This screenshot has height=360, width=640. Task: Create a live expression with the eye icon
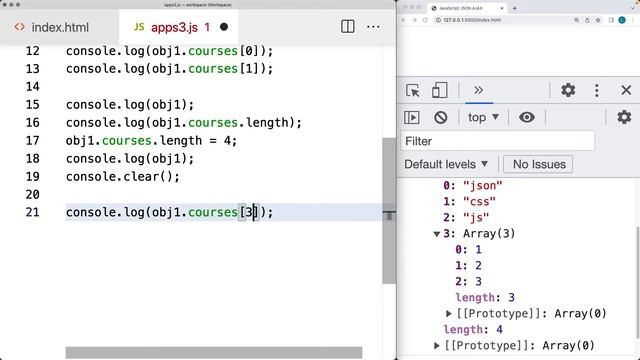click(527, 117)
